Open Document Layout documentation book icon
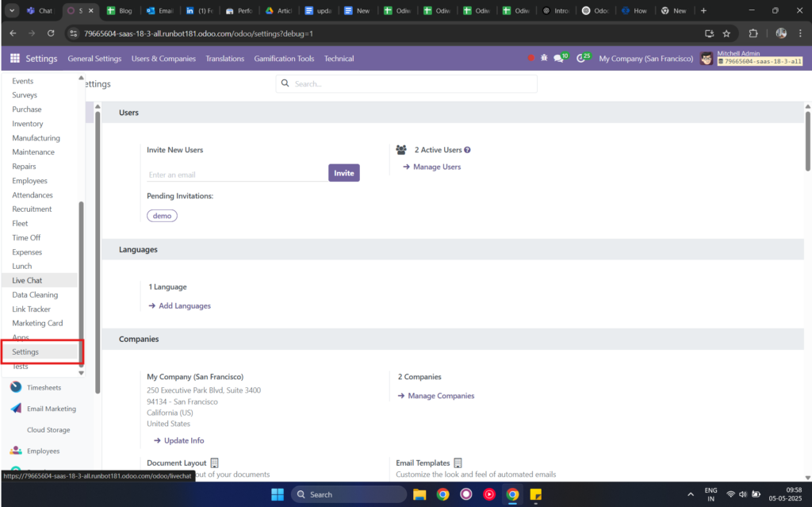 point(214,463)
